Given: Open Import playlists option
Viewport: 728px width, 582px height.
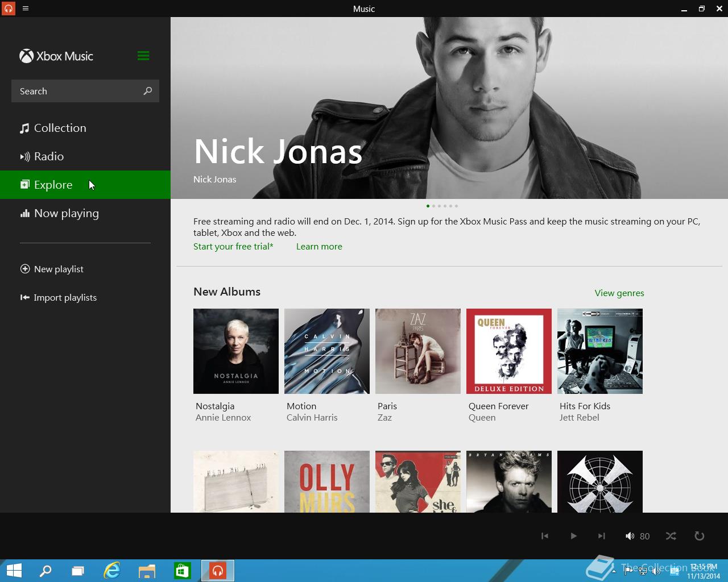Looking at the screenshot, I should click(x=59, y=297).
